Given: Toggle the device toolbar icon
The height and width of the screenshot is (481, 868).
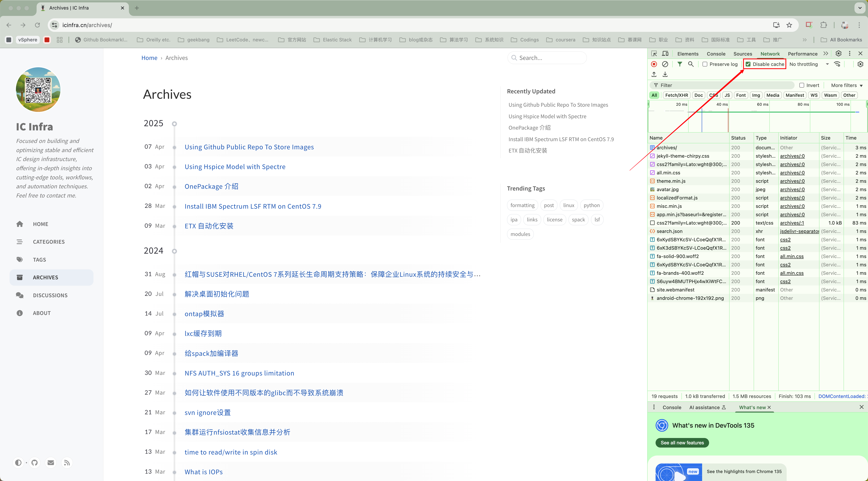Looking at the screenshot, I should tap(665, 54).
